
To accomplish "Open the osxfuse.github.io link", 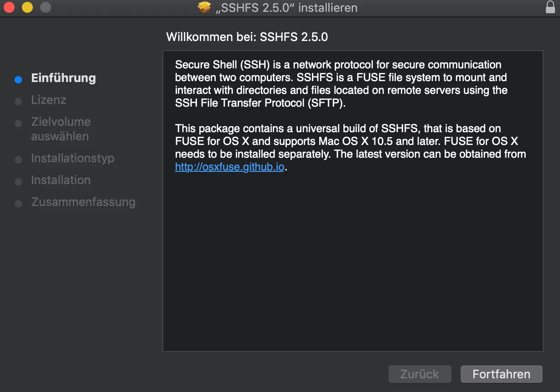I will pos(229,167).
